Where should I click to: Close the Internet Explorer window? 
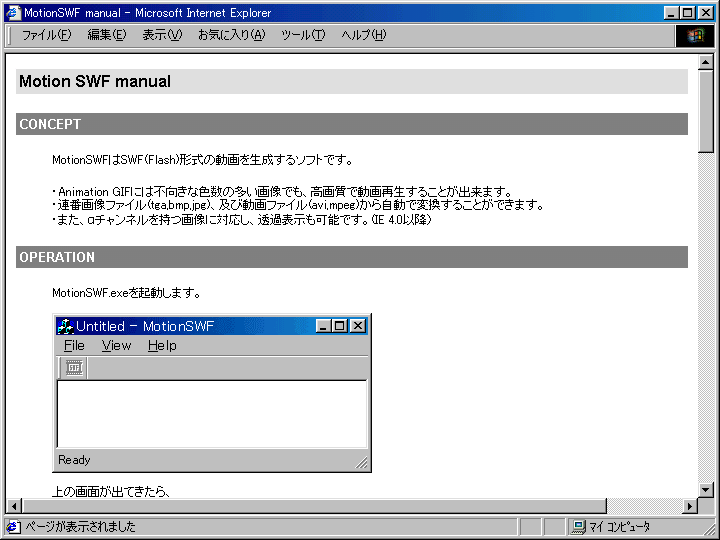705,13
